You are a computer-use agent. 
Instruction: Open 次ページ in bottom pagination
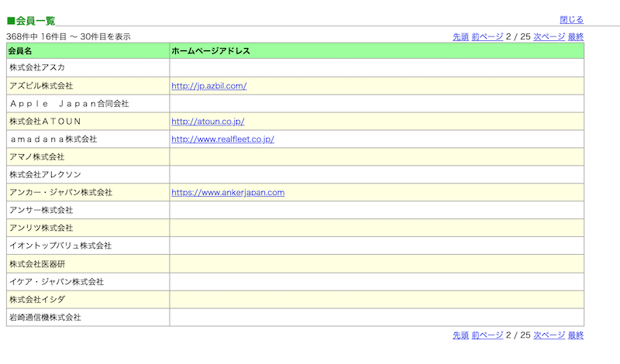[x=549, y=335]
